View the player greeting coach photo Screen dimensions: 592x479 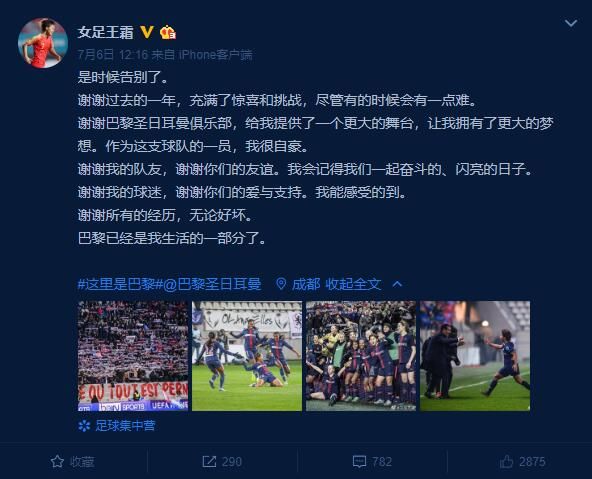pyautogui.click(x=475, y=356)
